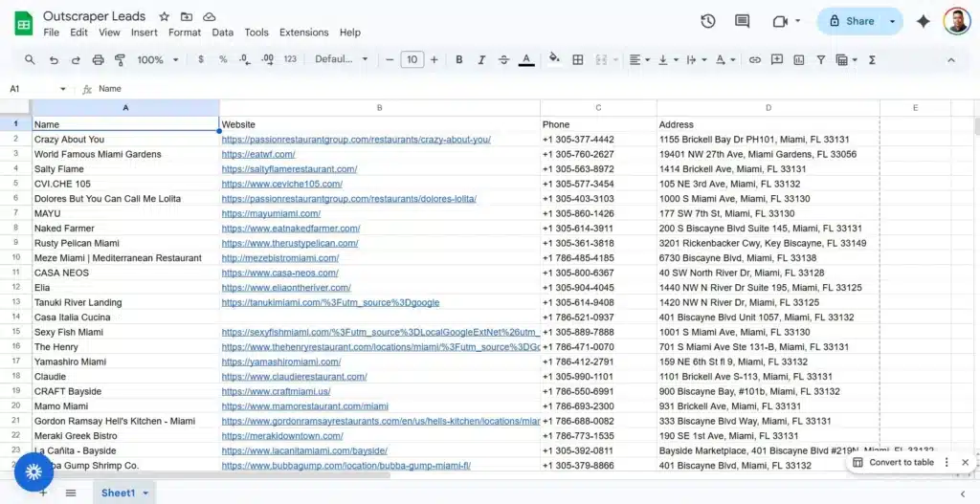Insert a link

755,60
